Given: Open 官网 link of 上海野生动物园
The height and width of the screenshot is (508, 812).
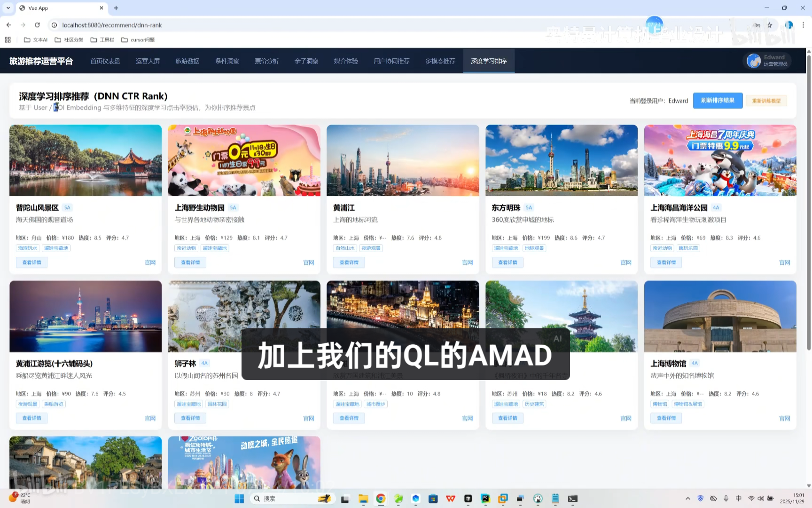Looking at the screenshot, I should [309, 262].
